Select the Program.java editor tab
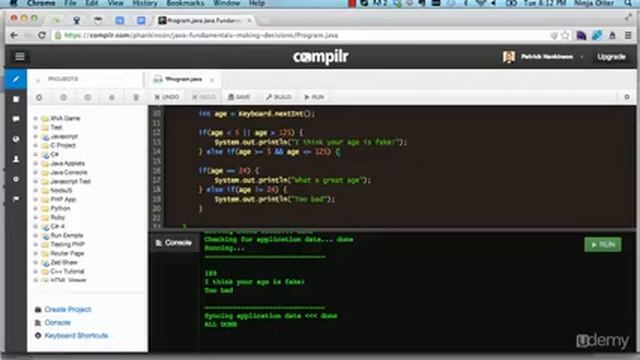Screen dimensions: 640x360 (x=183, y=79)
